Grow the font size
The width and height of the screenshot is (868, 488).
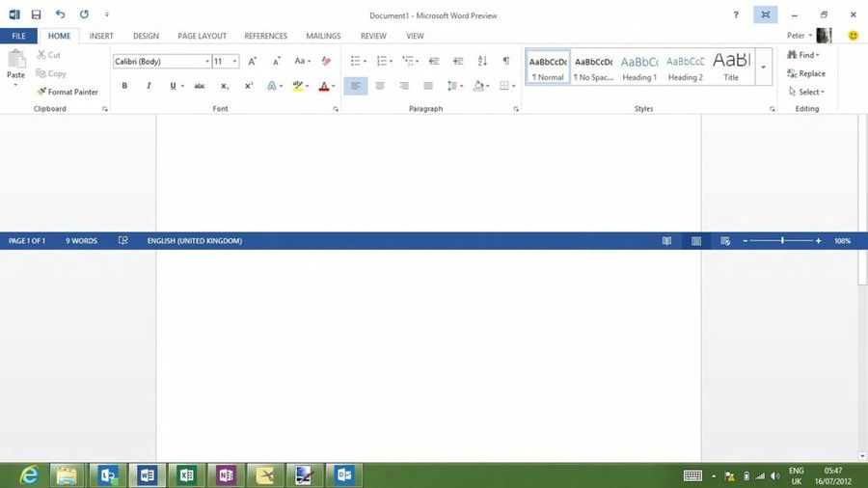[x=253, y=61]
